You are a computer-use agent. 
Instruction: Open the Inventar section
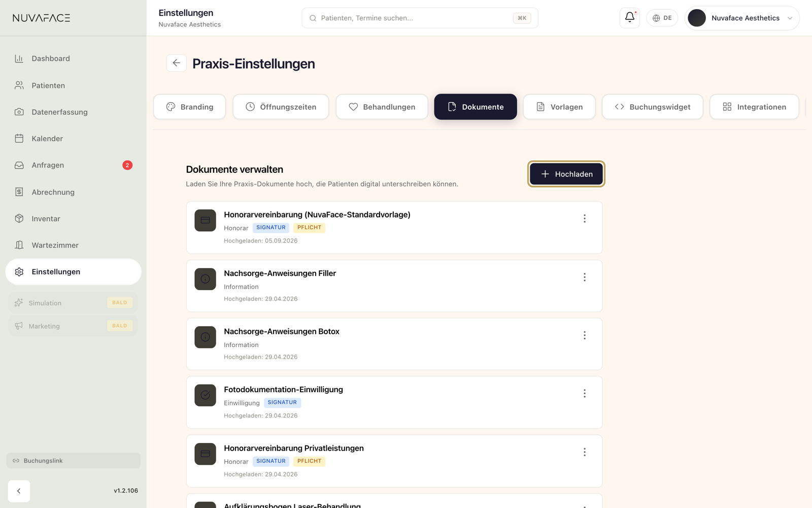(73, 218)
